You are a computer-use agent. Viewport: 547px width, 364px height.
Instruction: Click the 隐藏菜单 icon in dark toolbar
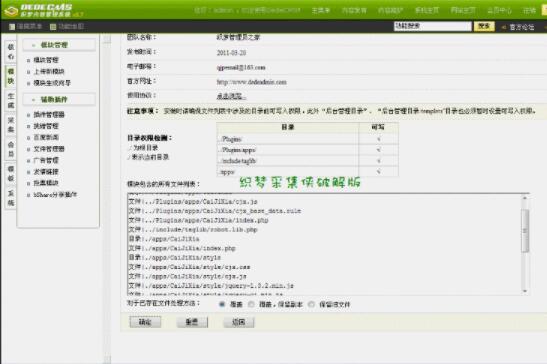(12, 27)
